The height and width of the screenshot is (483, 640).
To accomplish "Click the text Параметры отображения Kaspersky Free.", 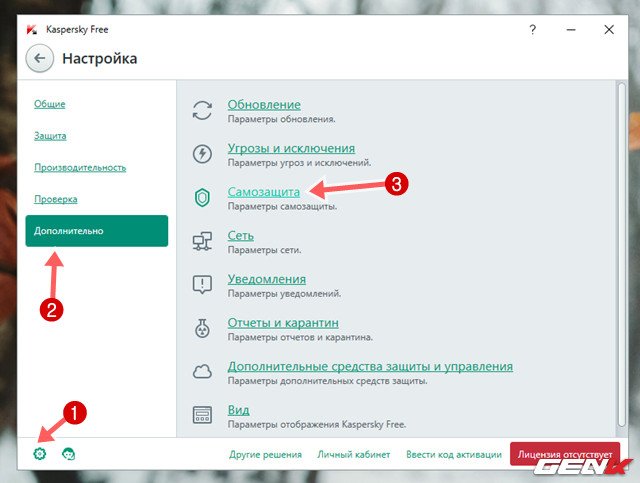I will pyautogui.click(x=317, y=425).
